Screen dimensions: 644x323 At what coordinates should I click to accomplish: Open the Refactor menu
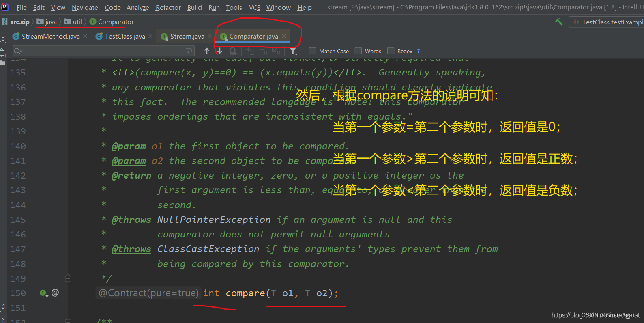[x=168, y=7]
